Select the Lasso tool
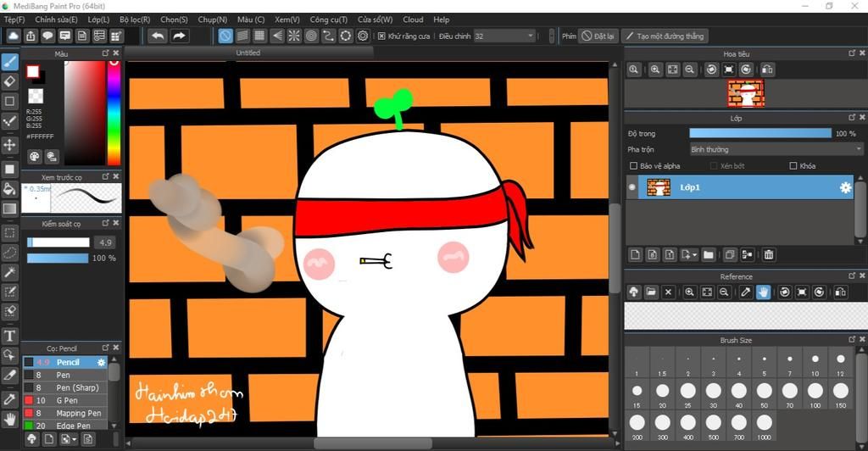The image size is (868, 451). 10,253
